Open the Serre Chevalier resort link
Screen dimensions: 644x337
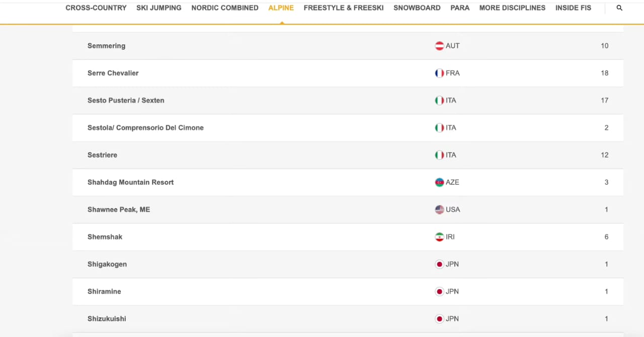[x=113, y=73]
